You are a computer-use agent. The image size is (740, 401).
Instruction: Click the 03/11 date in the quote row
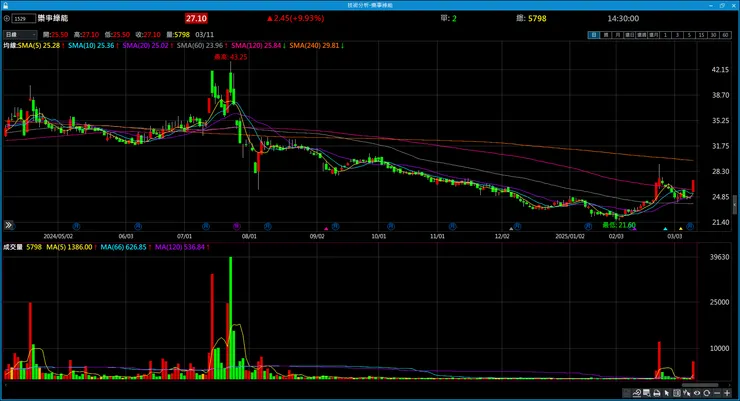coord(204,34)
